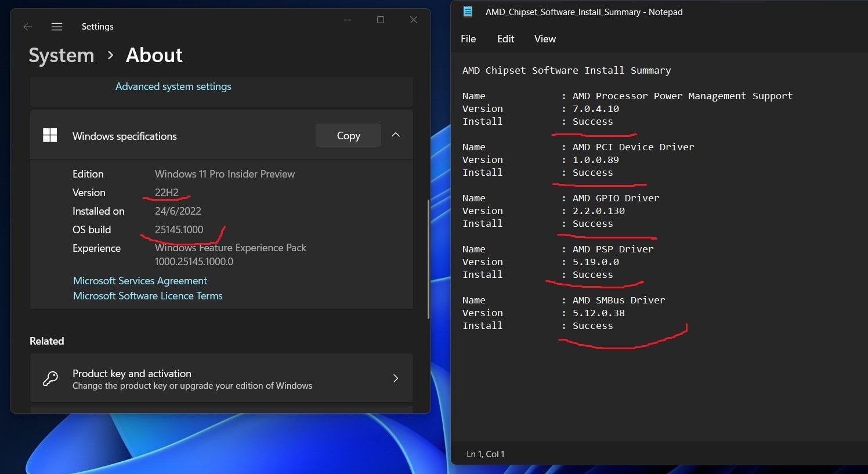Click the Change the product key description text
The image size is (868, 474).
192,386
